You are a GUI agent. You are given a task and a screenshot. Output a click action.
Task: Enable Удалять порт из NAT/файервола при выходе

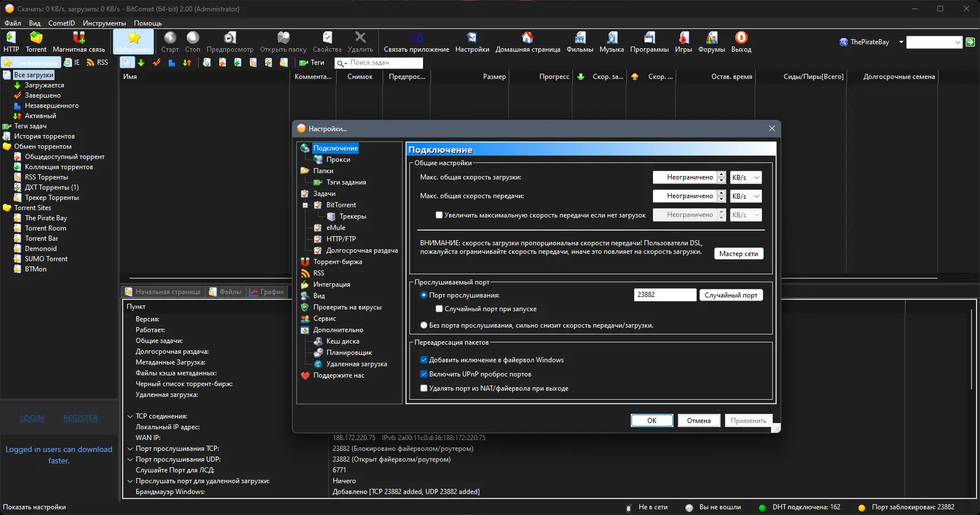click(x=424, y=388)
